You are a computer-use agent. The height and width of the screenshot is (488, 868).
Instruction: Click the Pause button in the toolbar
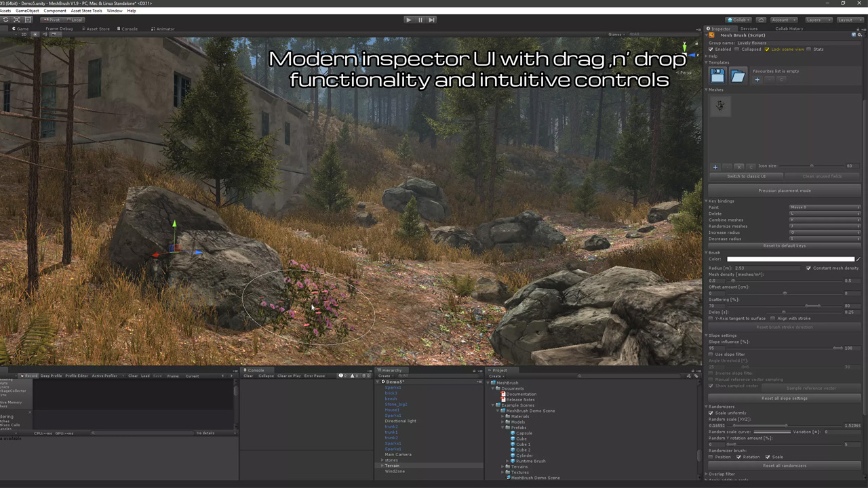(x=420, y=20)
